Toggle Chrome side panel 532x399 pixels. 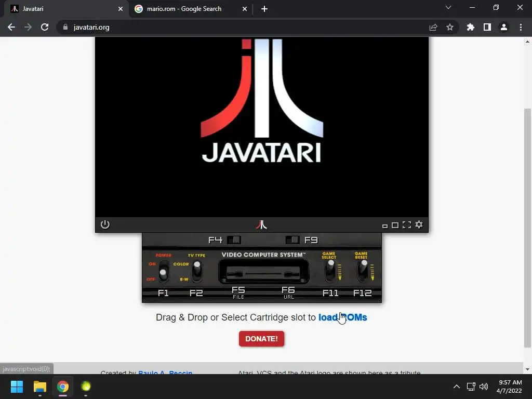pyautogui.click(x=487, y=27)
